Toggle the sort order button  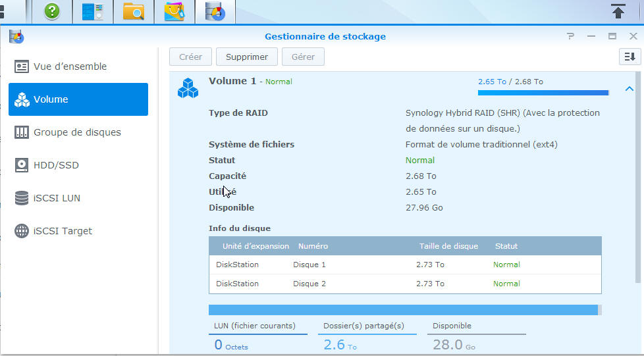click(630, 57)
